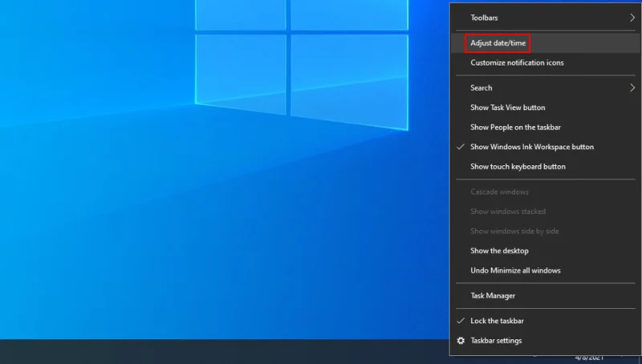Enable Show touch keyboard button

coord(546,167)
